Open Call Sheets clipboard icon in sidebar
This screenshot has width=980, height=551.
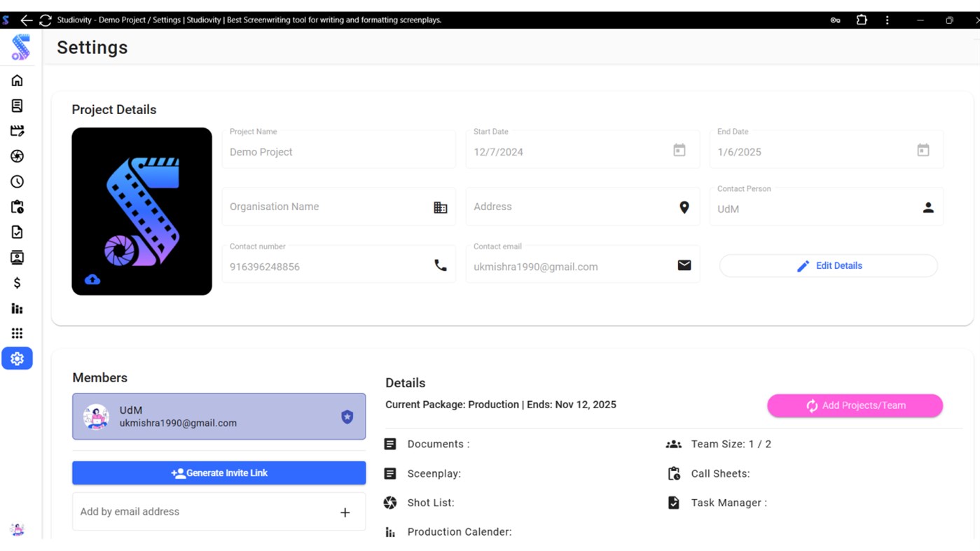tap(18, 207)
